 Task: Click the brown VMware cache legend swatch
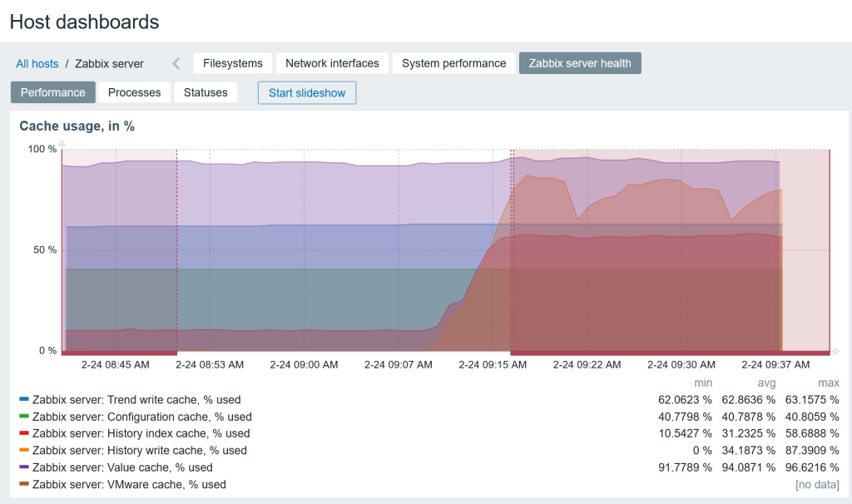coord(24,484)
